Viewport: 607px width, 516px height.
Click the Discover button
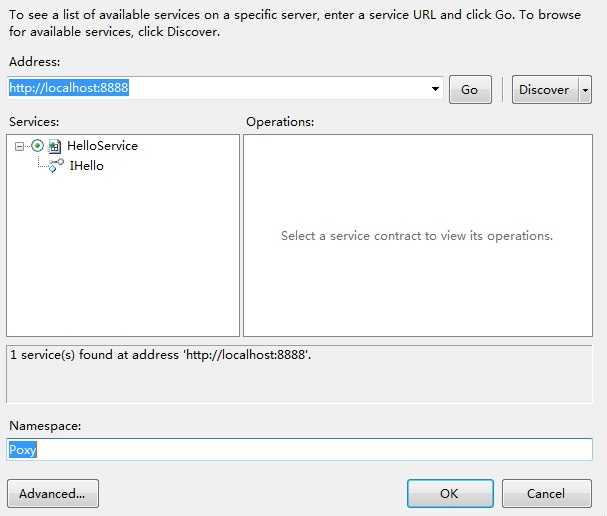point(545,90)
